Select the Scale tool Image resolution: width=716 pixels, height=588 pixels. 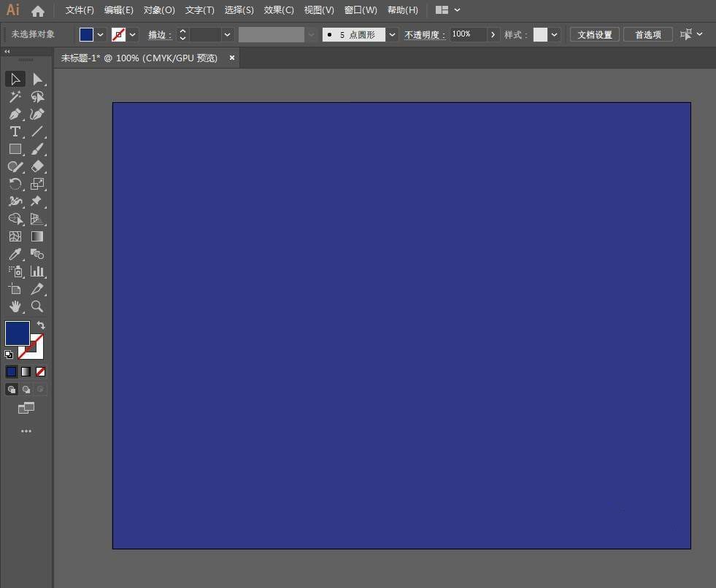pyautogui.click(x=37, y=184)
